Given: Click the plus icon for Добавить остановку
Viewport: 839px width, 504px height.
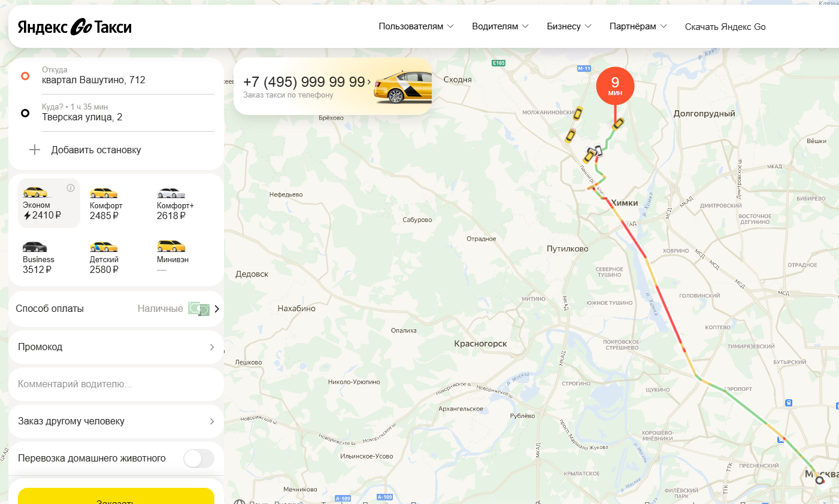Looking at the screenshot, I should point(35,150).
